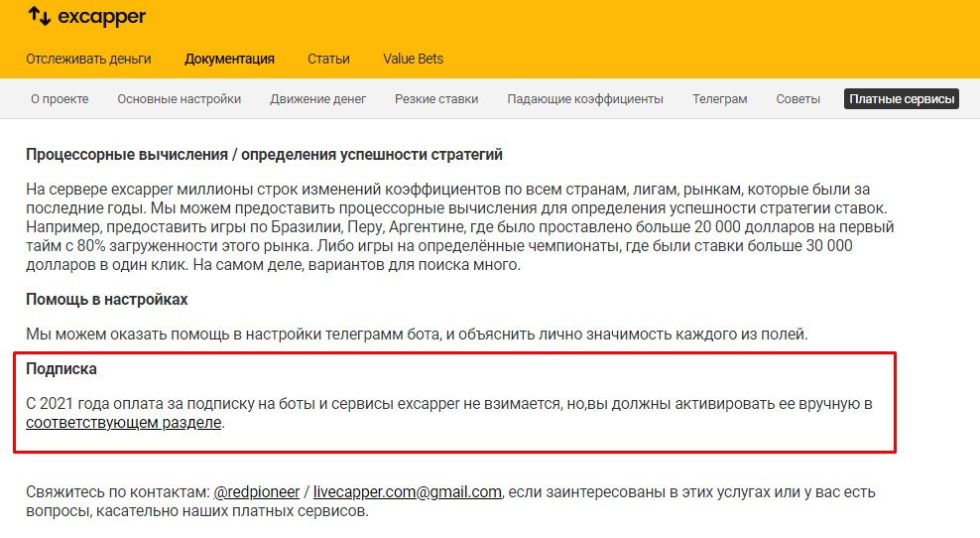The height and width of the screenshot is (538, 980).
Task: Click the Помощь в настройках heading
Action: click(107, 299)
